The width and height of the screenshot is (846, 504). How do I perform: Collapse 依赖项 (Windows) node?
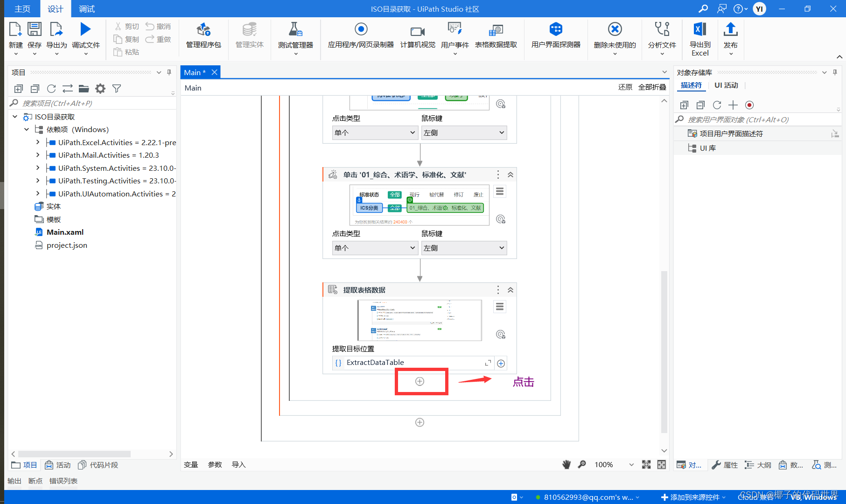point(27,129)
